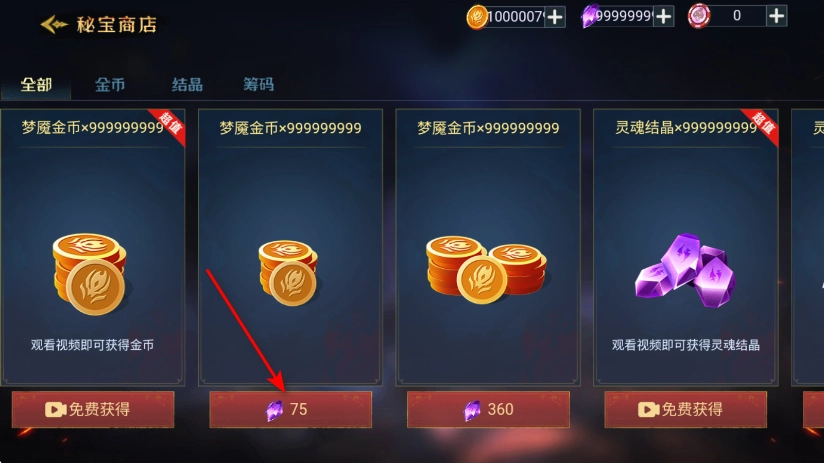The width and height of the screenshot is (824, 463).
Task: Switch to the 金币 tab
Action: click(x=110, y=85)
